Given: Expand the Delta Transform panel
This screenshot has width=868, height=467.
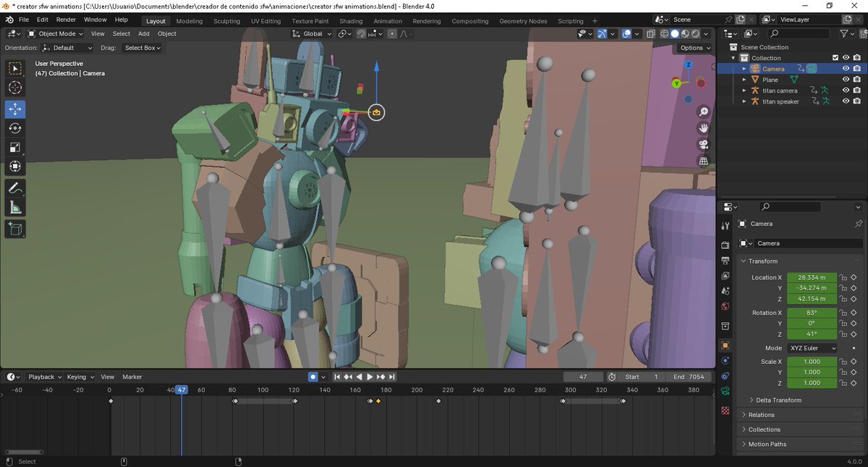Looking at the screenshot, I should (778, 400).
